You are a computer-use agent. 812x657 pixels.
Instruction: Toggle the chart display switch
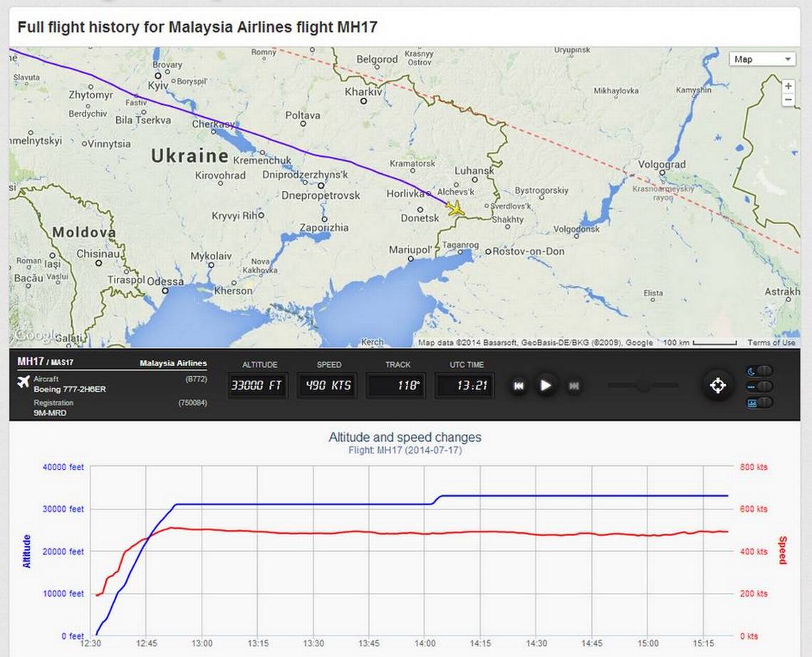[760, 403]
